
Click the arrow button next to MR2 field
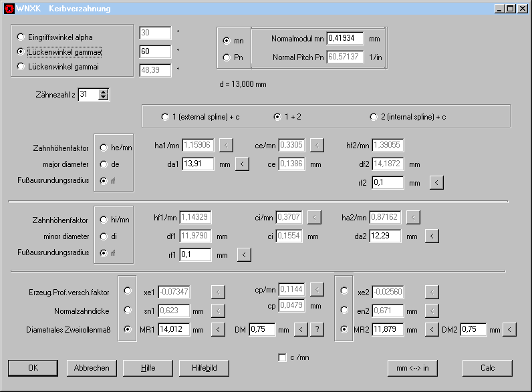pyautogui.click(x=432, y=329)
